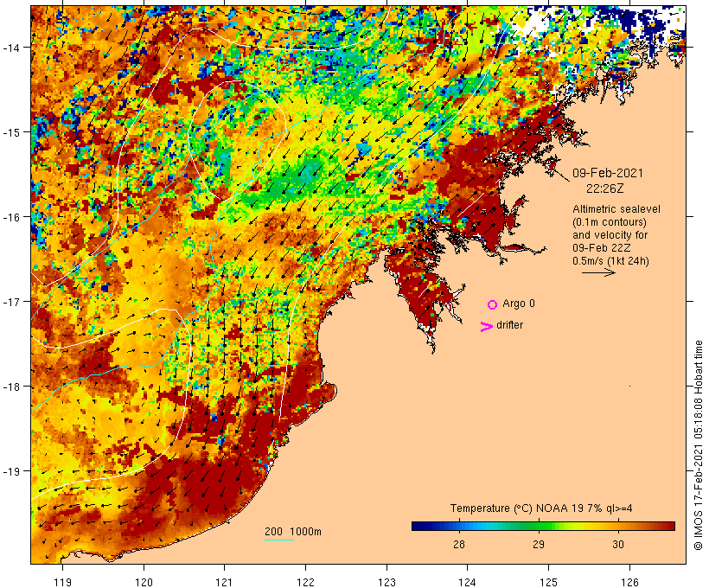Click the Temperature NOAA 19 colorbar title
Image resolution: width=709 pixels, height=588 pixels.
point(541,508)
